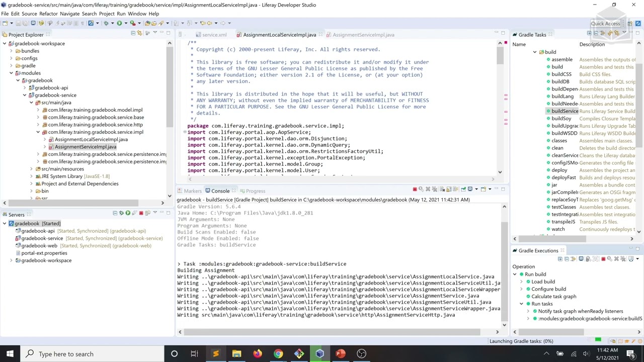The height and width of the screenshot is (362, 644).
Task: Open the Window menu
Action: (x=137, y=14)
